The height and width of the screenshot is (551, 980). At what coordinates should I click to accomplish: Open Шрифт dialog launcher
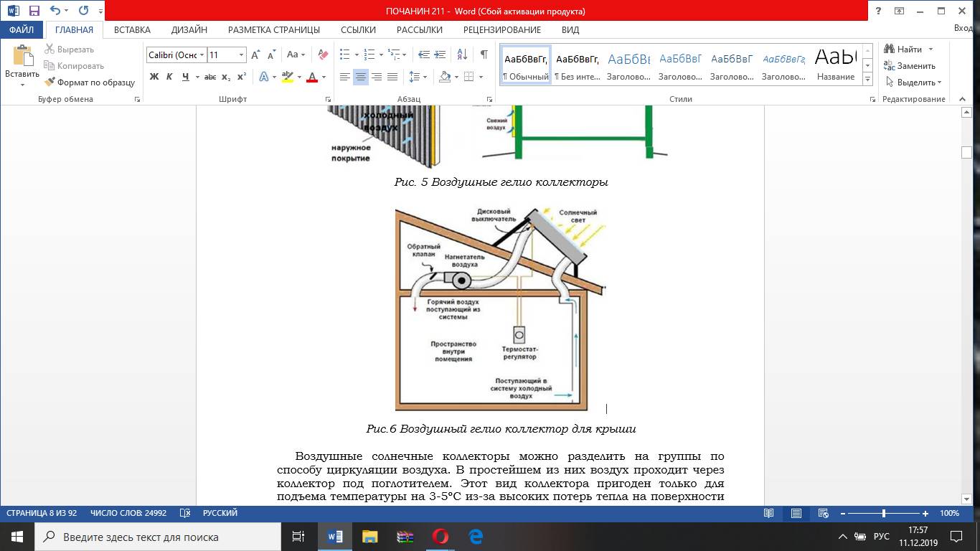pyautogui.click(x=329, y=100)
